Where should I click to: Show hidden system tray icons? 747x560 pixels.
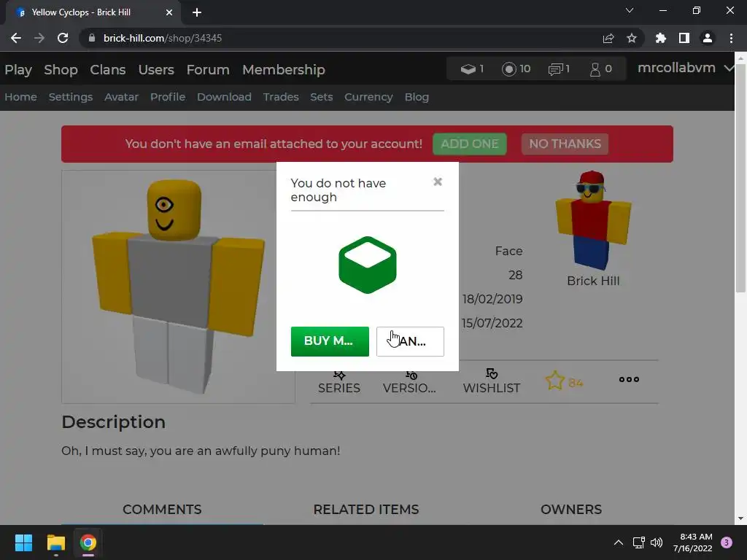pos(619,542)
